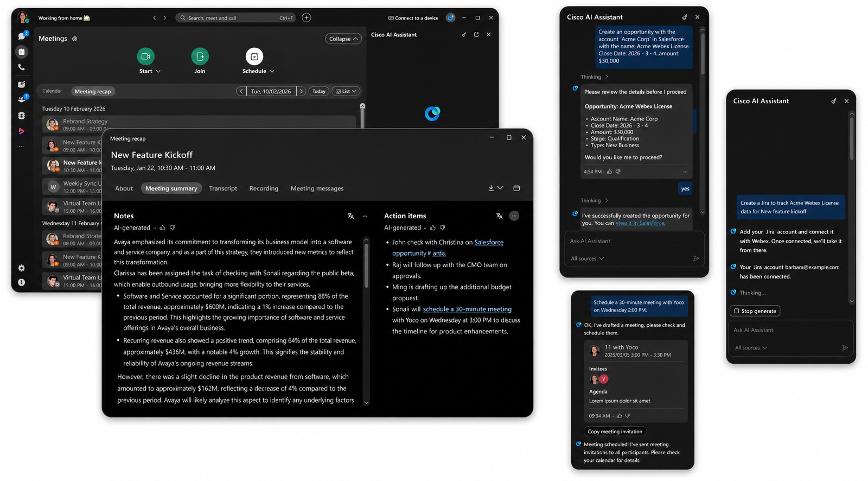Send message in the Salesforce AI chat
Viewport: 868px width, 481px height.
tap(696, 258)
